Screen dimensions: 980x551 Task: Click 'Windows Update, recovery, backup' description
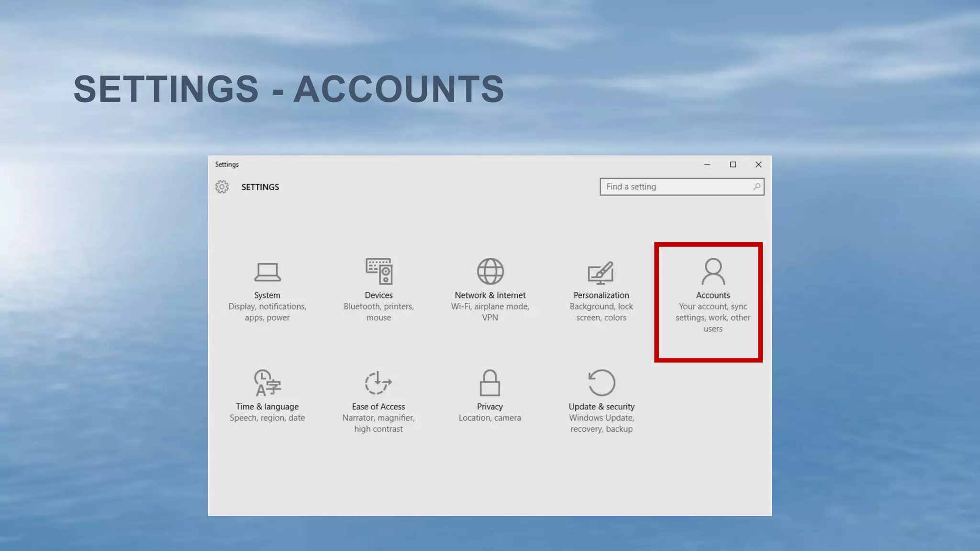tap(601, 423)
